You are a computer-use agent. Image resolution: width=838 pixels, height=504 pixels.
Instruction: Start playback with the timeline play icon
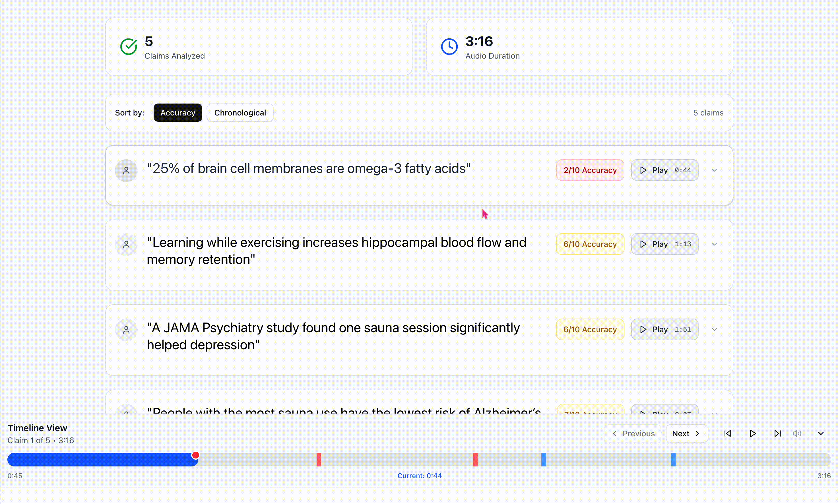pyautogui.click(x=752, y=434)
